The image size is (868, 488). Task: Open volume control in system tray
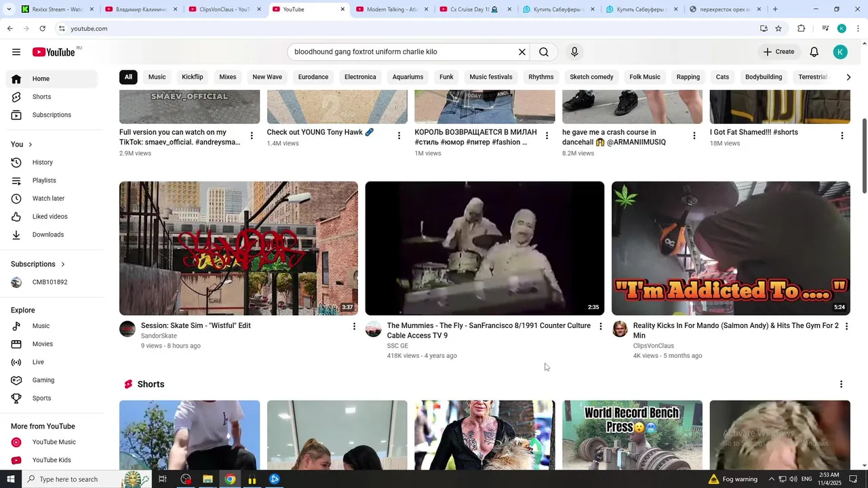coord(793,479)
